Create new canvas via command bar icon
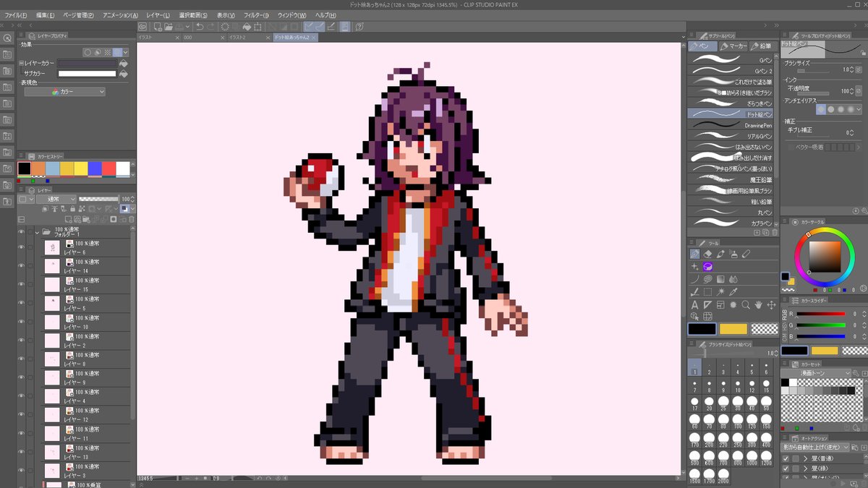868x488 pixels. [158, 27]
